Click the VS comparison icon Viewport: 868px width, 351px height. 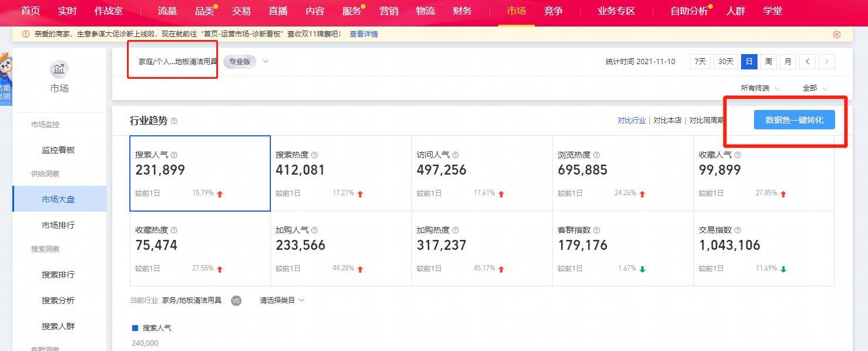[x=236, y=300]
